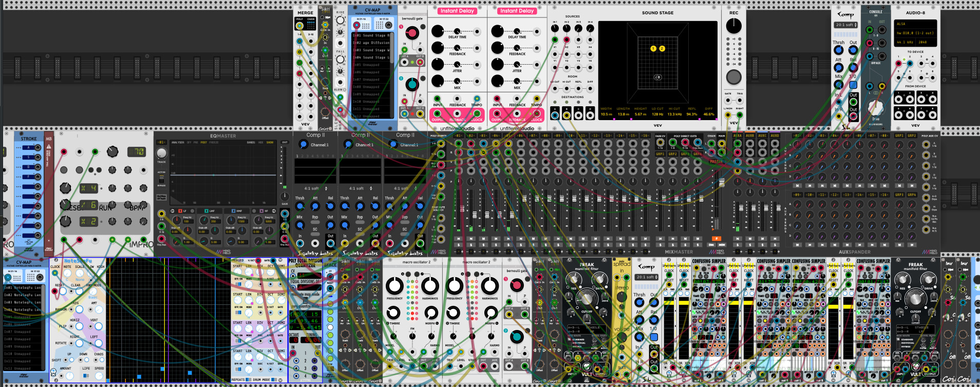The width and height of the screenshot is (980, 387).
Task: Toggle the HMF band on EQMaster
Action: pos(233,211)
